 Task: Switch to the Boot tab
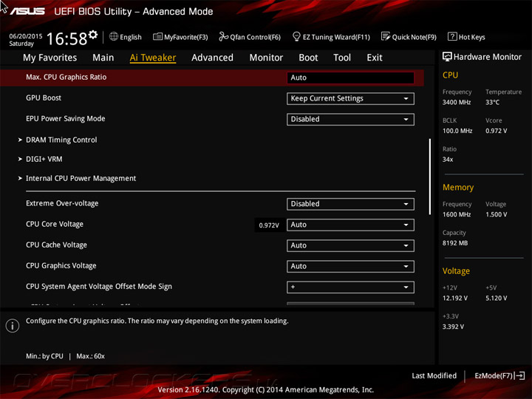308,58
